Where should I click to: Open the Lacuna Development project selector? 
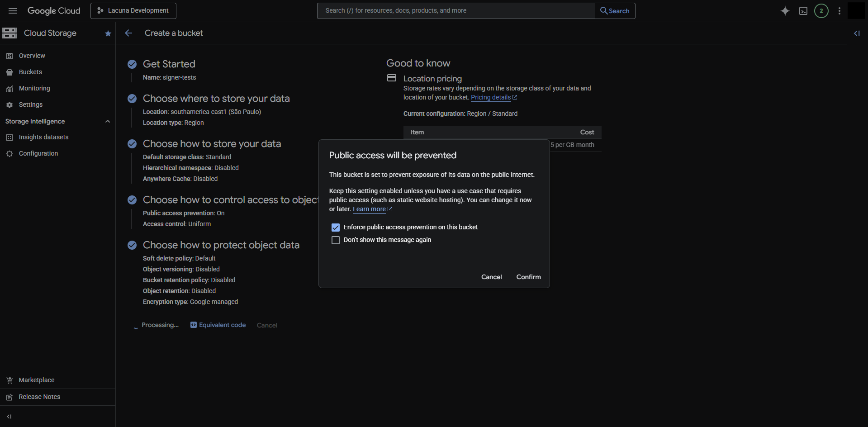pos(133,11)
